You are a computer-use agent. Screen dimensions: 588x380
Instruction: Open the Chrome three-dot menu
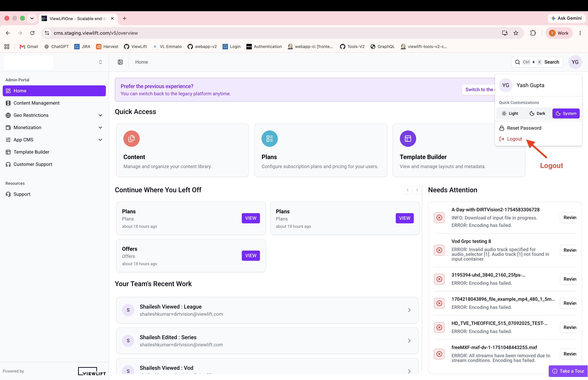click(580, 33)
